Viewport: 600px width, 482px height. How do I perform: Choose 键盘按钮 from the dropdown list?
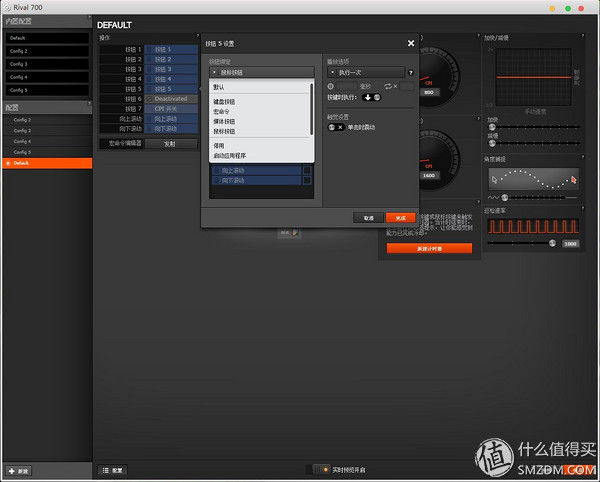pos(225,102)
